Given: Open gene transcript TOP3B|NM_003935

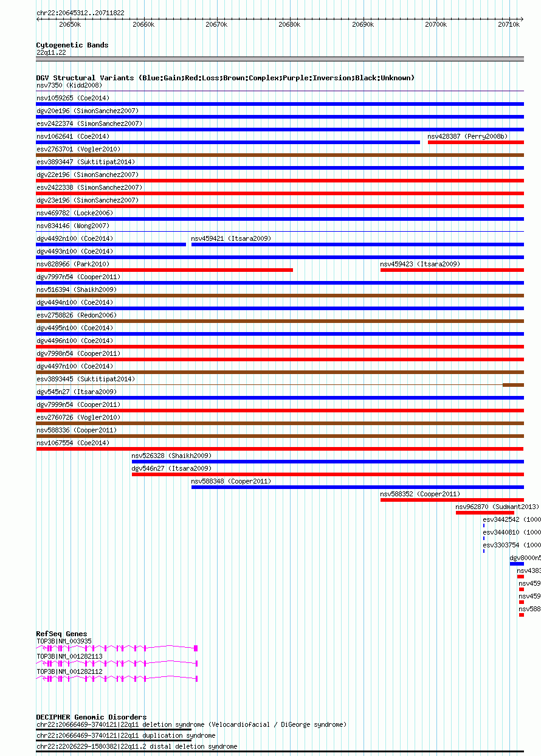Looking at the screenshot, I should click(x=64, y=641).
